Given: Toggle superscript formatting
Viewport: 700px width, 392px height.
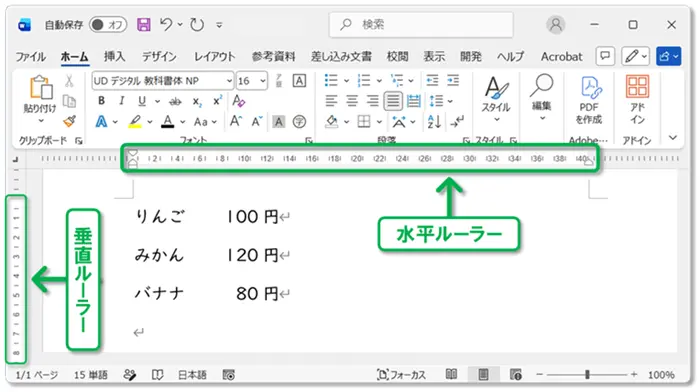Looking at the screenshot, I should coord(217,101).
